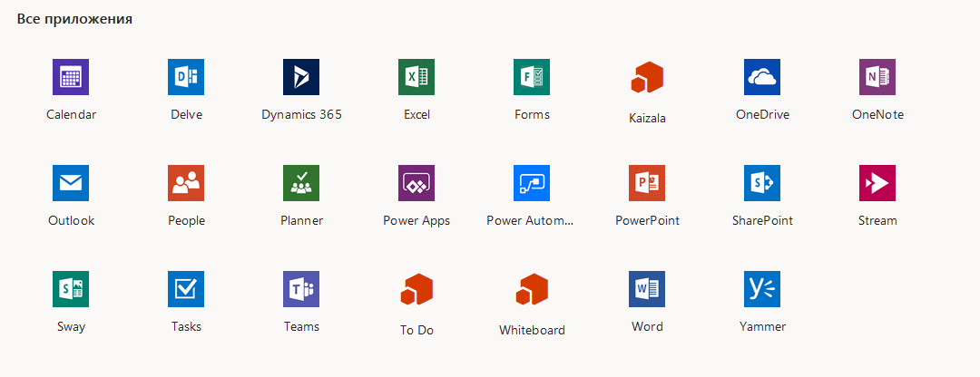Viewport: 980px width, 377px height.
Task: Click the Stream app label
Action: (x=877, y=220)
